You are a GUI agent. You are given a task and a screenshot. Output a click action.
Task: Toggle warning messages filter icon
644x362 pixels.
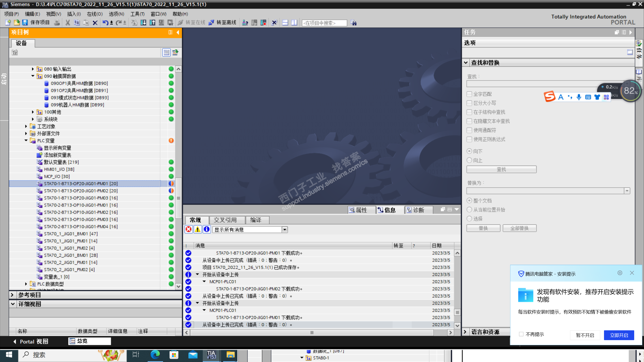click(197, 229)
